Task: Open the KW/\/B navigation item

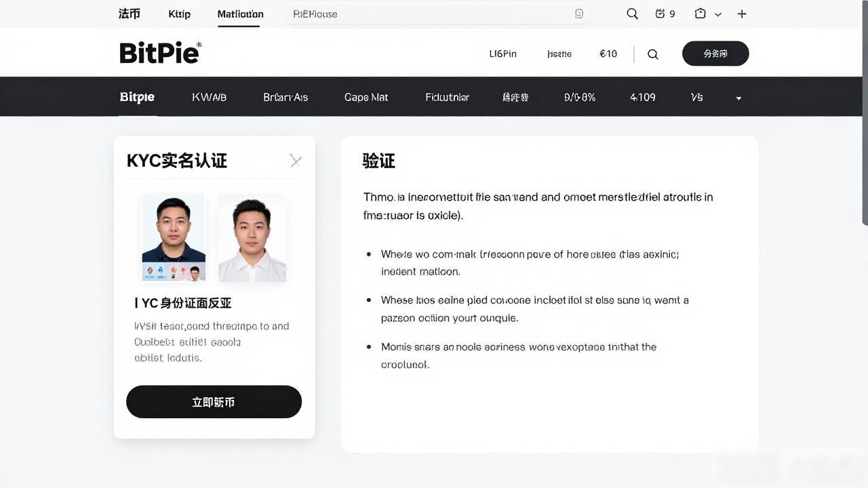Action: (x=209, y=97)
